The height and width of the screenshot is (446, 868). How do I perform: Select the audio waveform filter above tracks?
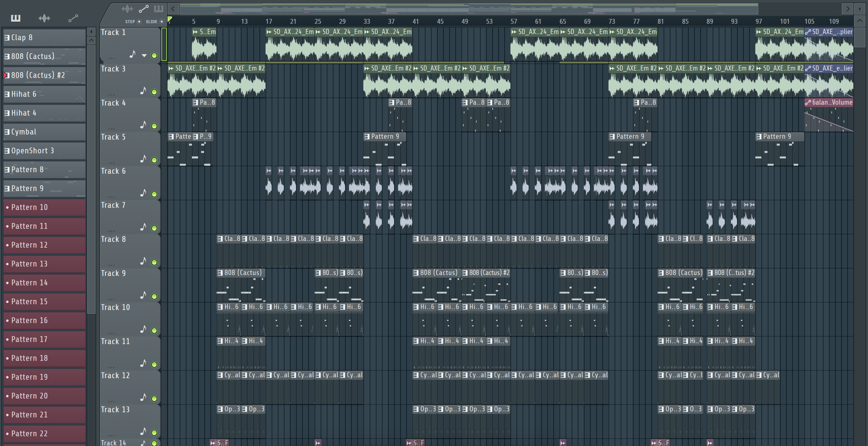pyautogui.click(x=127, y=9)
